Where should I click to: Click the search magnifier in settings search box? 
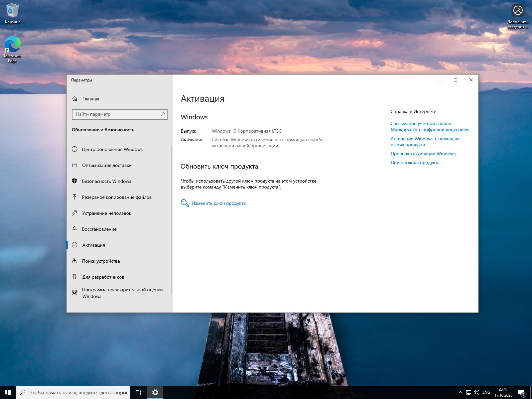click(163, 114)
